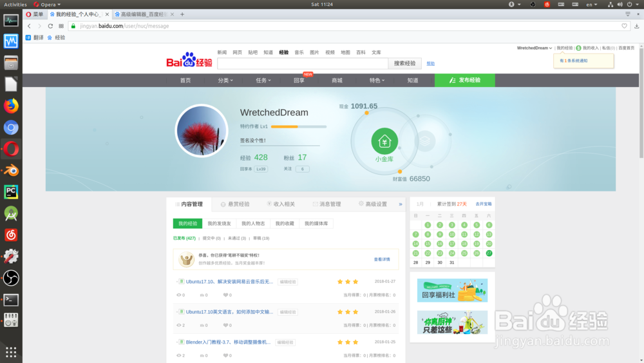The image size is (644, 363).
Task: Open the downloads icon in Opera
Action: pos(637,26)
